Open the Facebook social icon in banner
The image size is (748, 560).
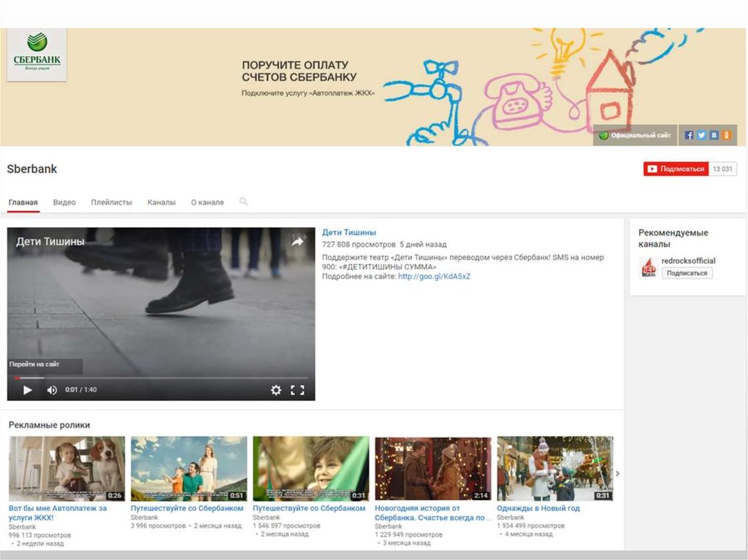(x=689, y=135)
